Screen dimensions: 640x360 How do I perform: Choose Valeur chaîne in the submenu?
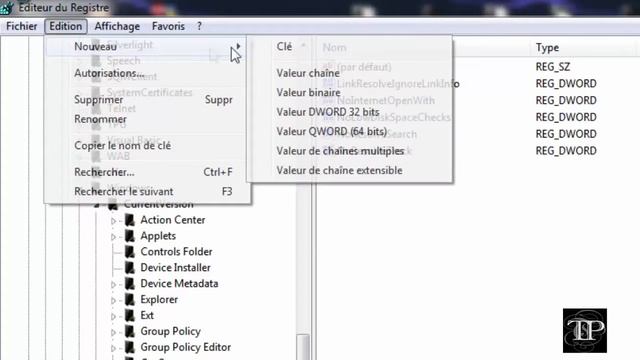pos(308,73)
